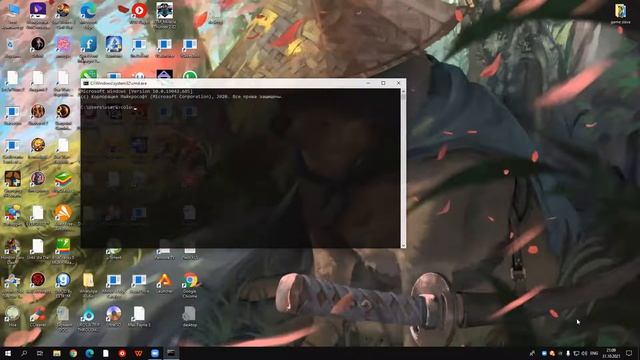The height and width of the screenshot is (360, 640).
Task: Open the BlueStacks desktop shortcut
Action: point(63,180)
